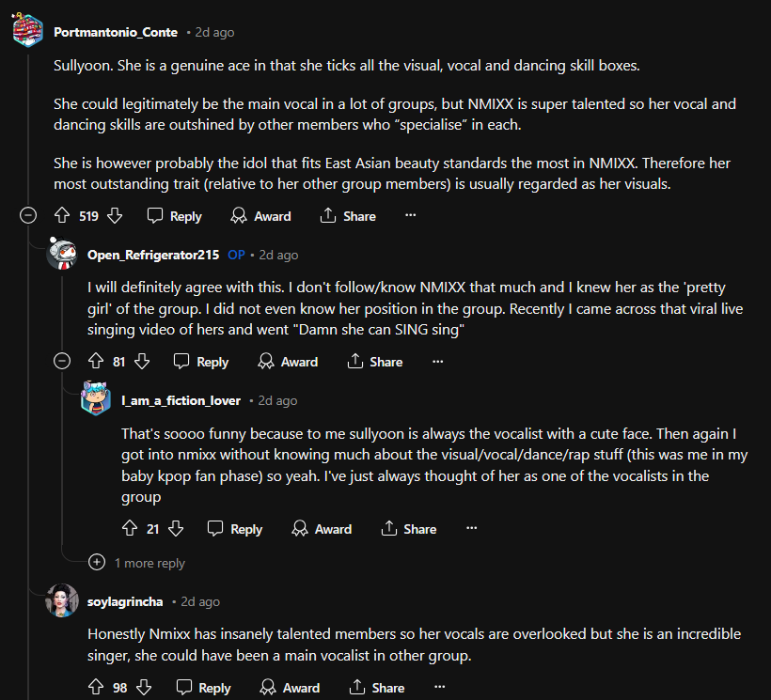Open Portmantonio_Conte's user profile

tap(116, 32)
